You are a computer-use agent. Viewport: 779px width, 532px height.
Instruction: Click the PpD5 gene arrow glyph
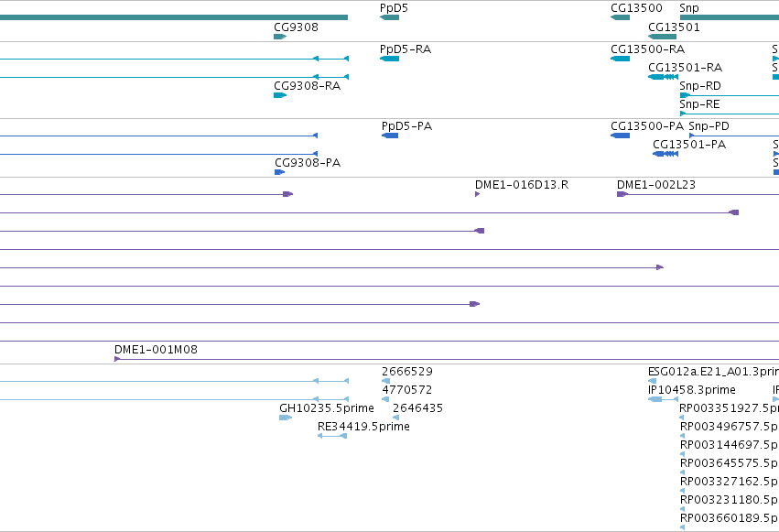pyautogui.click(x=390, y=18)
